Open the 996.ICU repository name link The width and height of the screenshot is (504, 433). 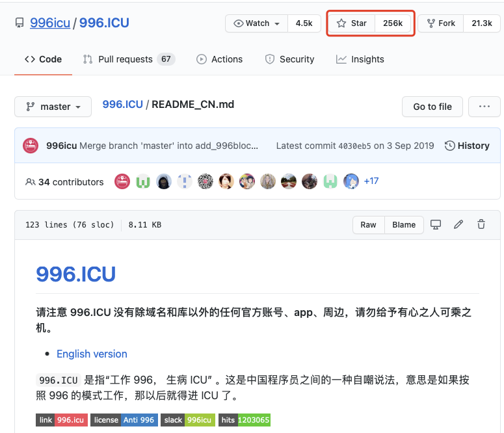pyautogui.click(x=104, y=23)
